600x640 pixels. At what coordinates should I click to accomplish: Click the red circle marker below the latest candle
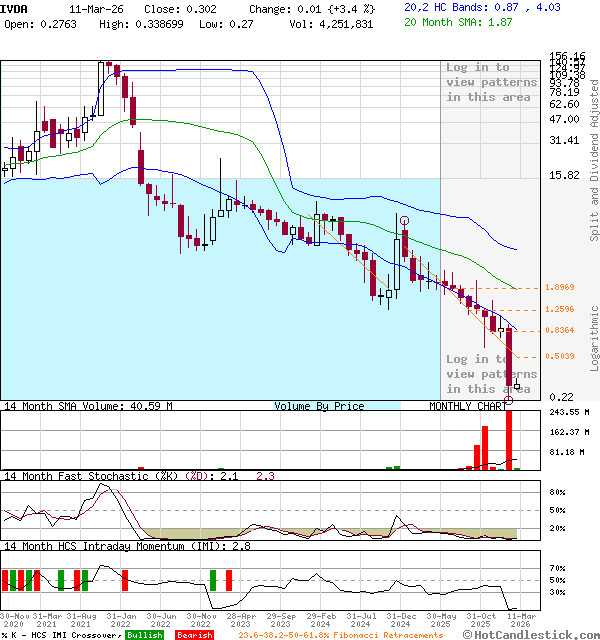coord(509,400)
